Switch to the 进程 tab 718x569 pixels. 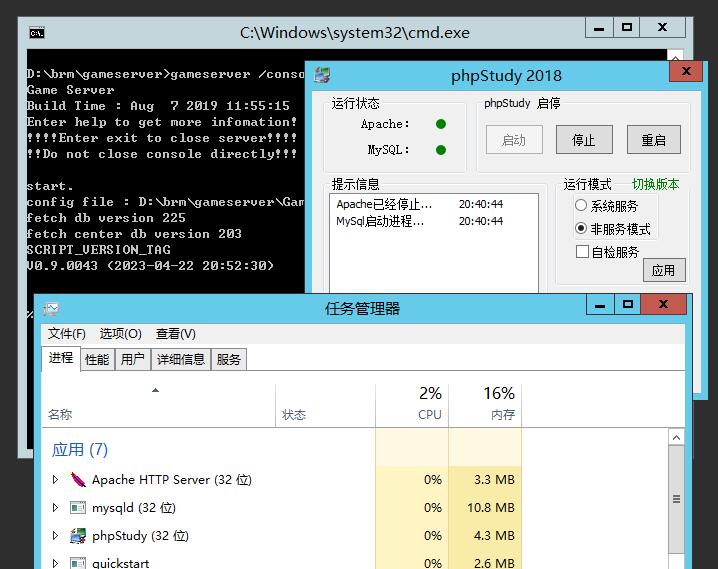point(61,358)
